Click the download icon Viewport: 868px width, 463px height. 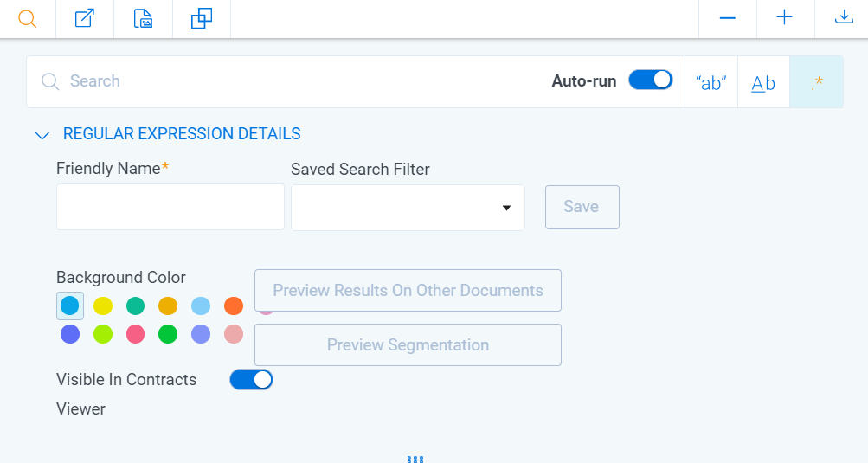pyautogui.click(x=844, y=16)
